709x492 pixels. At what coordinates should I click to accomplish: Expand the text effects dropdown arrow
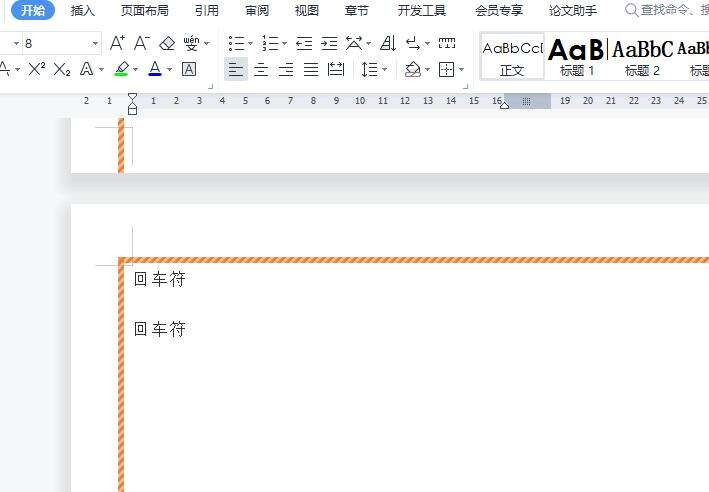[x=101, y=69]
